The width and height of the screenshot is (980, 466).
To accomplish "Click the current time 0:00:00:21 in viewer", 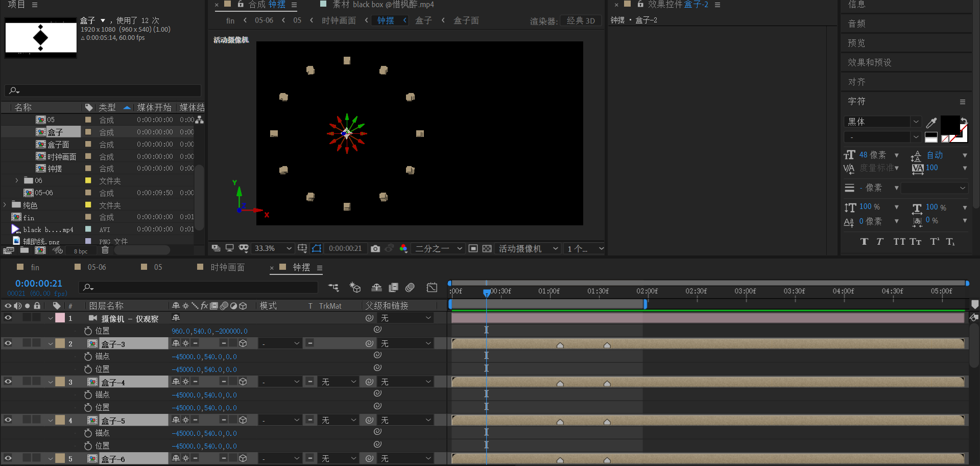I will pos(345,248).
